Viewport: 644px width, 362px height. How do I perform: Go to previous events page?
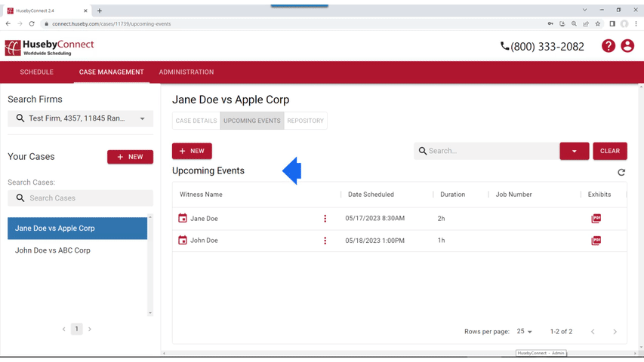point(593,332)
